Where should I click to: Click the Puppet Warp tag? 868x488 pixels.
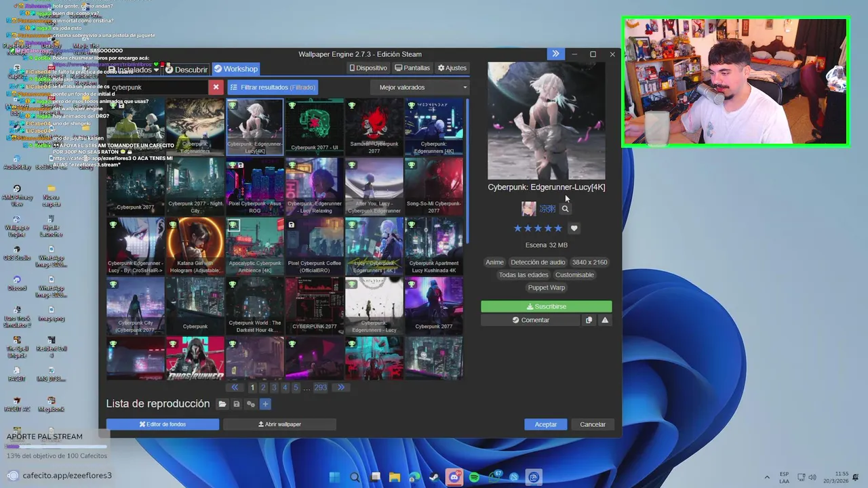(547, 287)
